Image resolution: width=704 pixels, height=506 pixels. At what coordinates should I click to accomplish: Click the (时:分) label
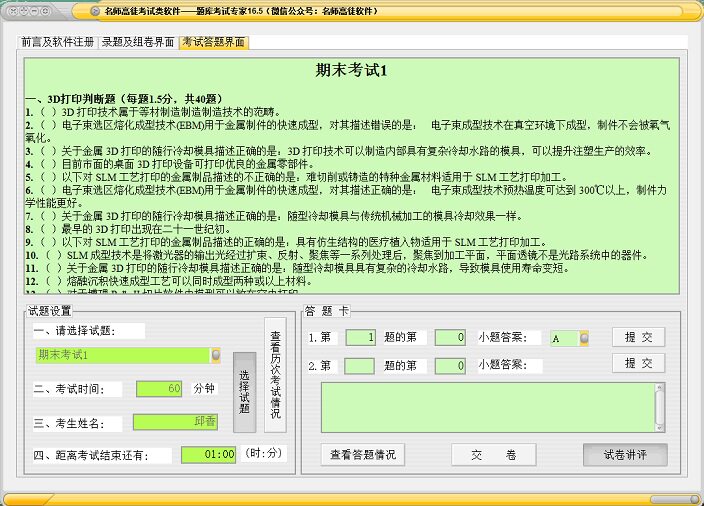[264, 453]
